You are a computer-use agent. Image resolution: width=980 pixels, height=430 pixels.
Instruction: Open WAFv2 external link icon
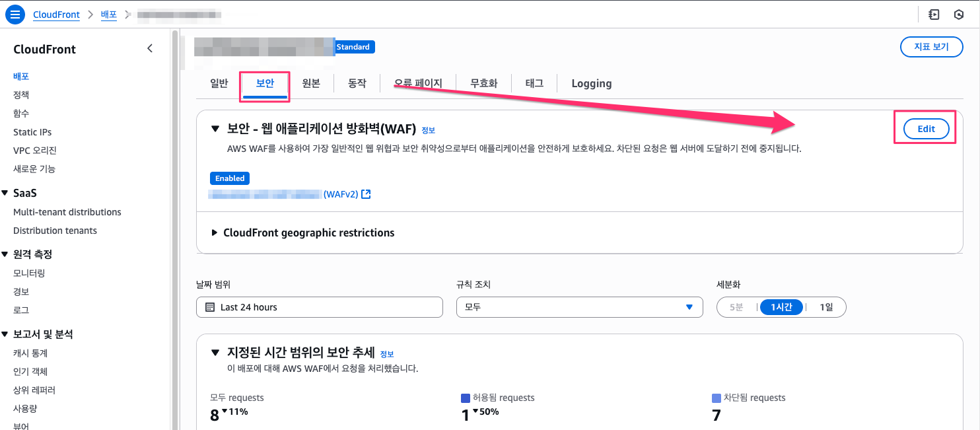click(367, 194)
